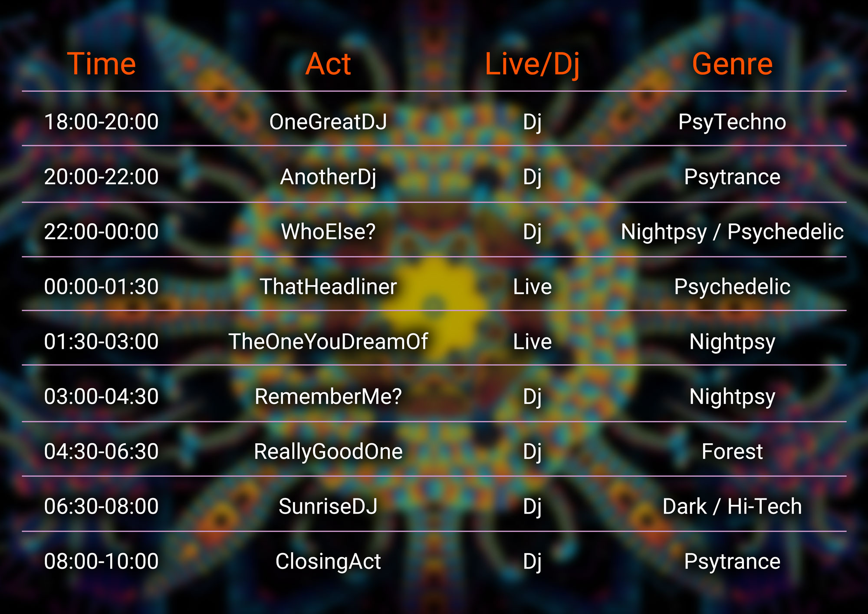Open the ThatHeadliner act entry
The width and height of the screenshot is (868, 614).
tap(328, 287)
